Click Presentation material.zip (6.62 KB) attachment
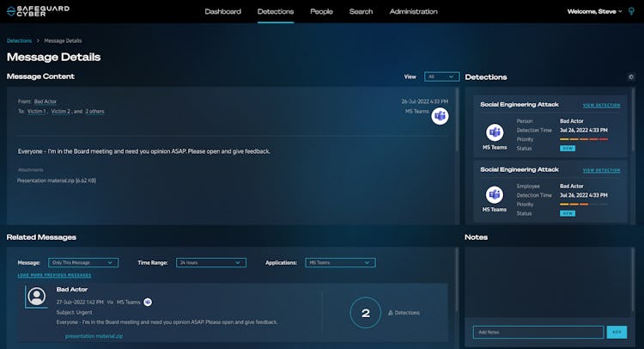Image resolution: width=644 pixels, height=349 pixels. [x=57, y=181]
